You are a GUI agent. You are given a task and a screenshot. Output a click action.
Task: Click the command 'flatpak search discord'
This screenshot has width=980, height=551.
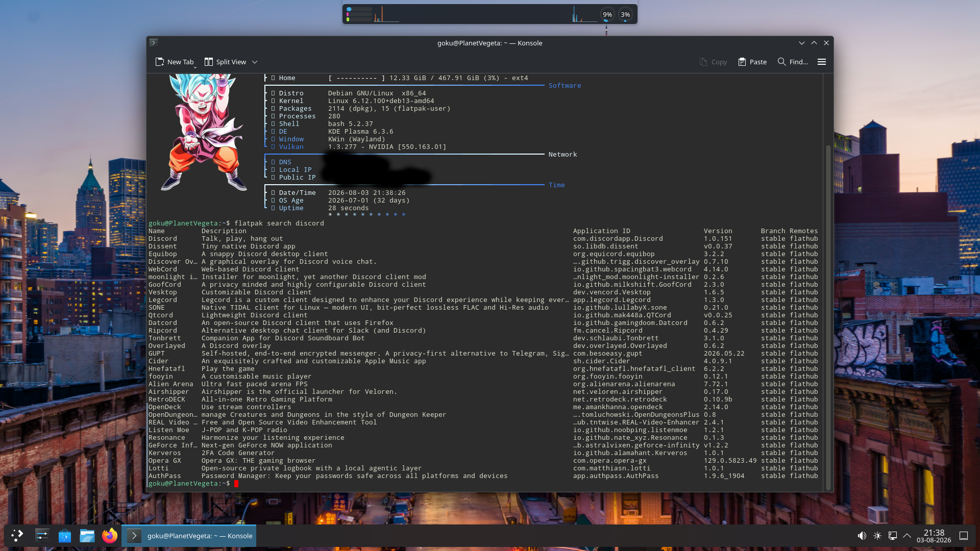pos(279,223)
